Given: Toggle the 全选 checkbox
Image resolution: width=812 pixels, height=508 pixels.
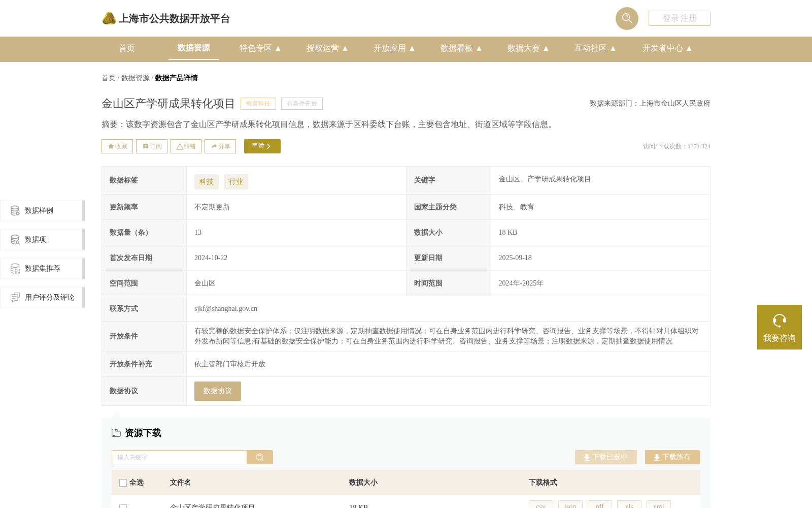Looking at the screenshot, I should point(123,483).
